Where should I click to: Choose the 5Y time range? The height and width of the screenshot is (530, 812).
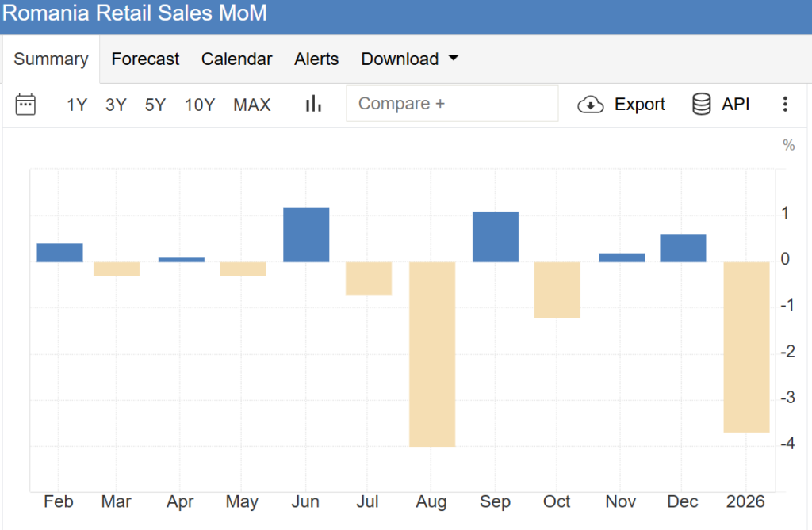[x=155, y=105]
